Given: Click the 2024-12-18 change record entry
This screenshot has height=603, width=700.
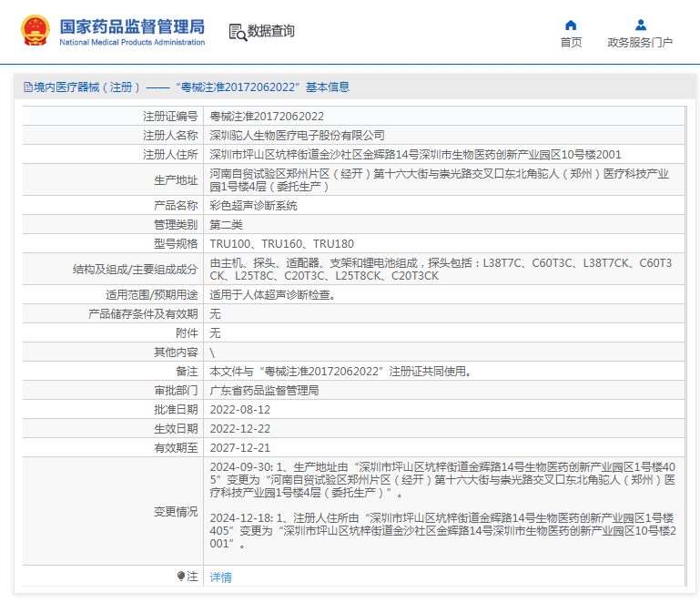Looking at the screenshot, I should coord(442,530).
